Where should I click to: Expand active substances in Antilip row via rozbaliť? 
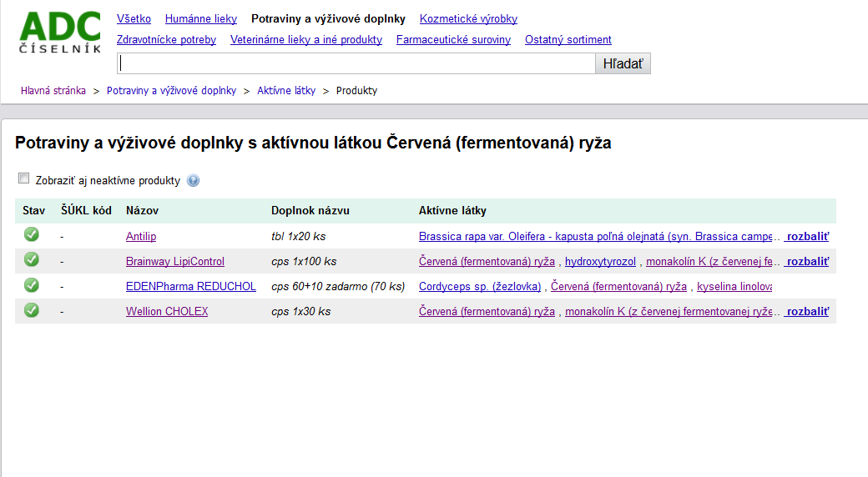point(808,236)
